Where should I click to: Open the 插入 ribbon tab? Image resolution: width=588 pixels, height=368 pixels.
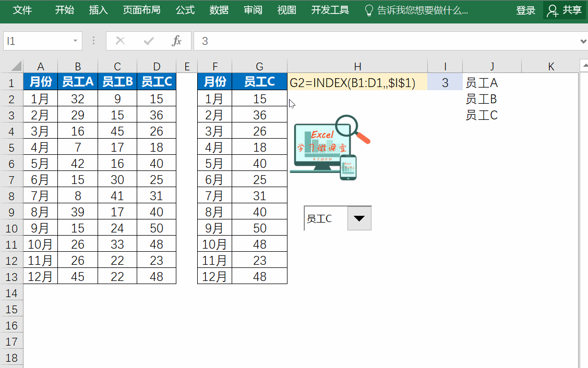[x=98, y=10]
